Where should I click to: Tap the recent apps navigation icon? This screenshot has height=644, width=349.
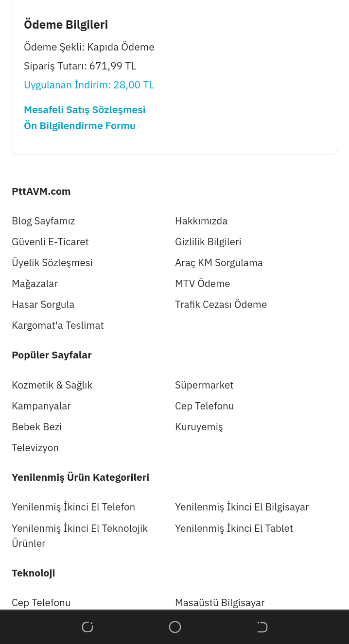pos(87,627)
